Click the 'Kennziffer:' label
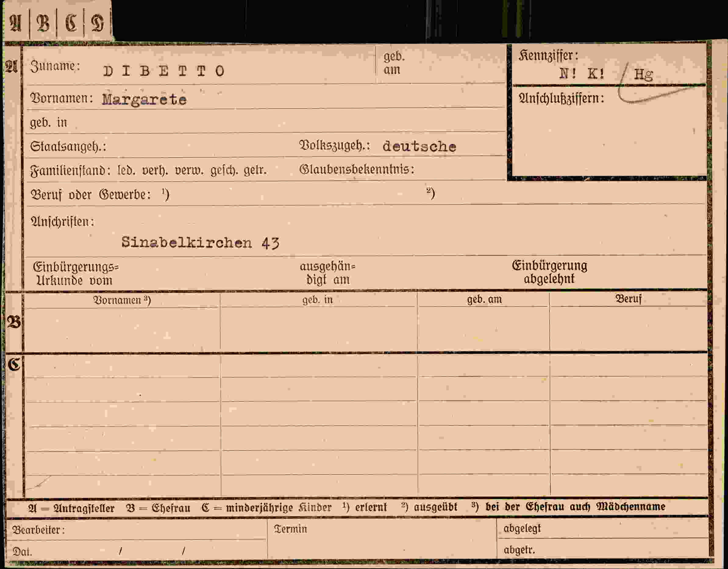The image size is (728, 569). (548, 56)
